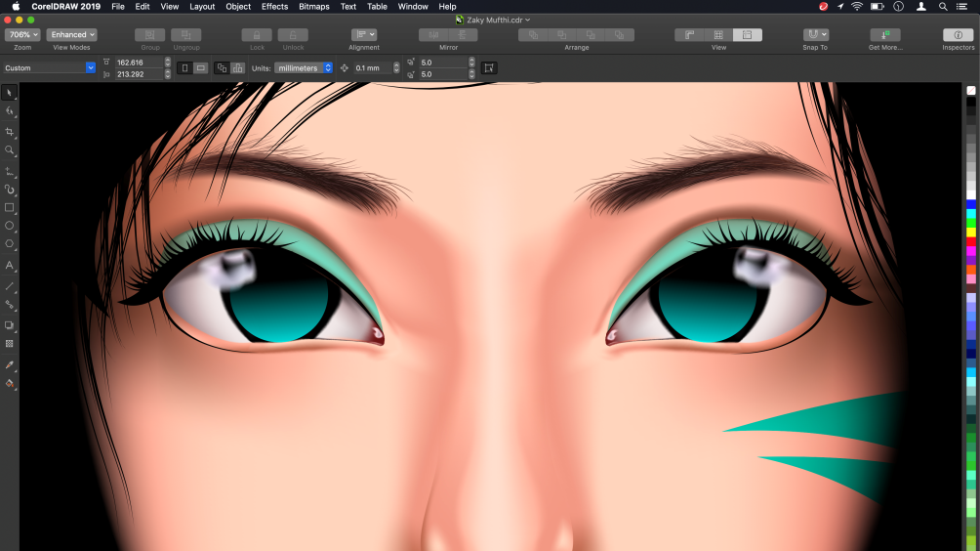Image resolution: width=980 pixels, height=551 pixels.
Task: Expand the Enhanced view modes dropdown
Action: 72,35
